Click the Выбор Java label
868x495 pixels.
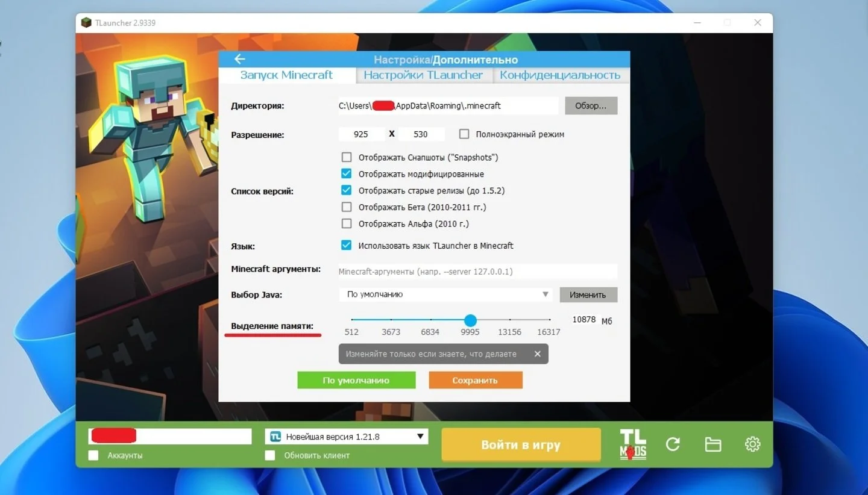pos(256,295)
